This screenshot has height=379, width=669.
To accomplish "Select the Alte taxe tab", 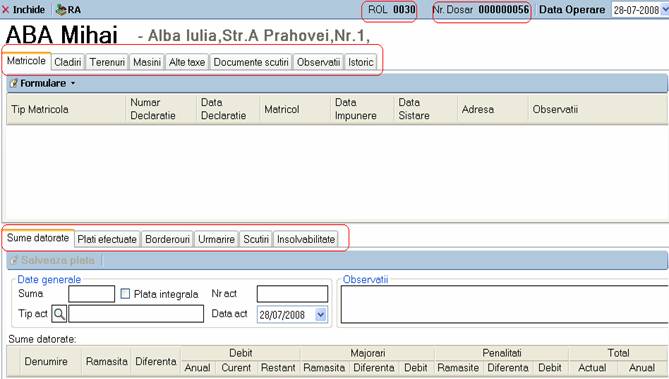I will [187, 62].
